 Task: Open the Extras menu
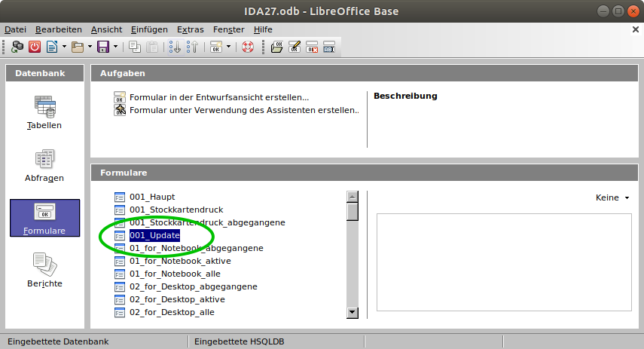coord(190,29)
